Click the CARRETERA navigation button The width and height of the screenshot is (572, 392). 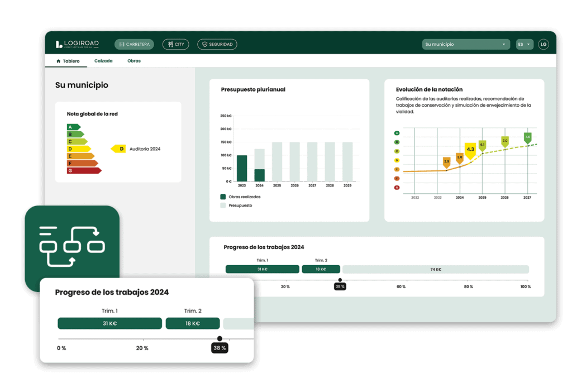click(x=134, y=44)
